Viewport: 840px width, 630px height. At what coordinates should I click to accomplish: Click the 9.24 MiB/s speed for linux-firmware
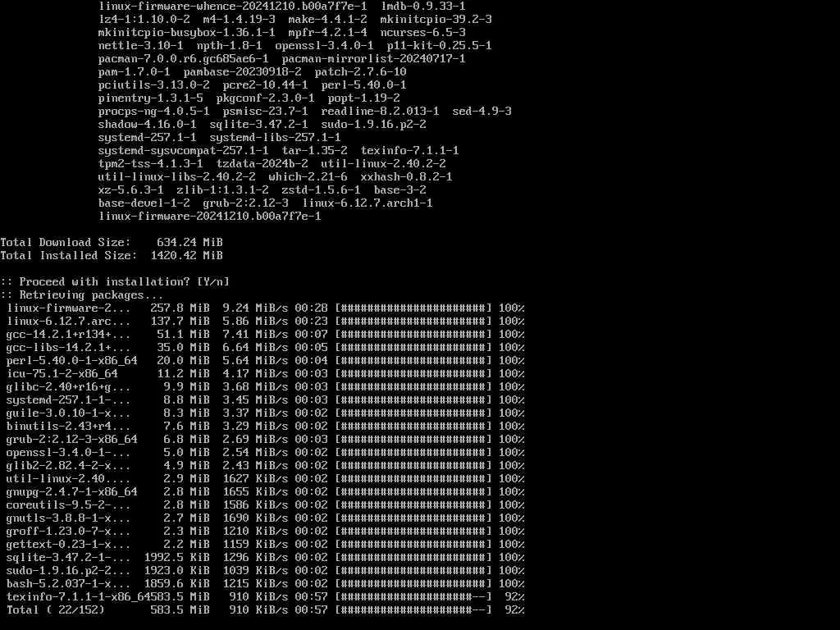click(x=256, y=308)
